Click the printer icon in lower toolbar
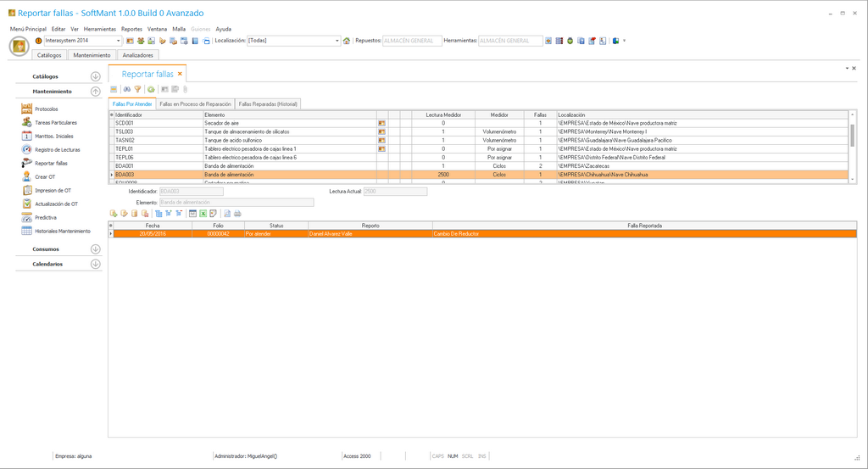Image resolution: width=868 pixels, height=469 pixels. coord(238,214)
